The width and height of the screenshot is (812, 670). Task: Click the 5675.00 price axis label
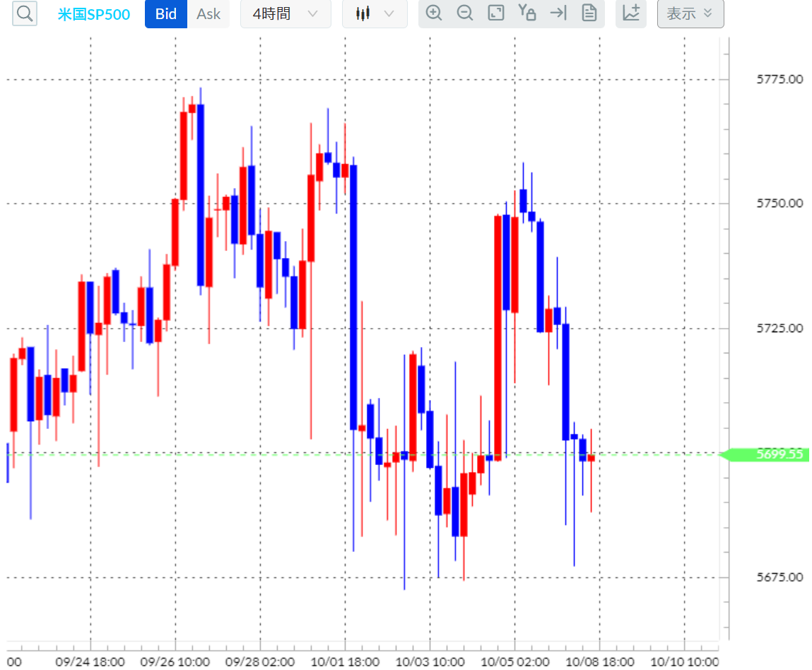coord(779,577)
